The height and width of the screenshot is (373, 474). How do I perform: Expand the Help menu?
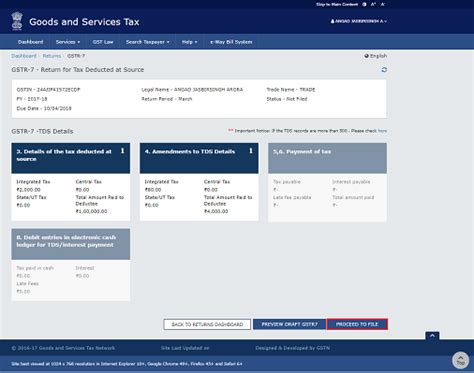click(x=189, y=42)
